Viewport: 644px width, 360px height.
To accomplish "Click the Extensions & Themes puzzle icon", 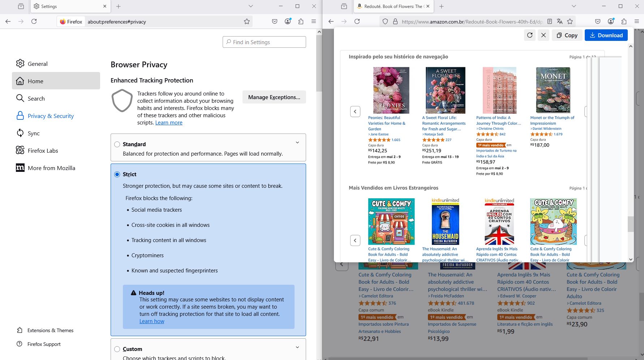I will (x=20, y=330).
